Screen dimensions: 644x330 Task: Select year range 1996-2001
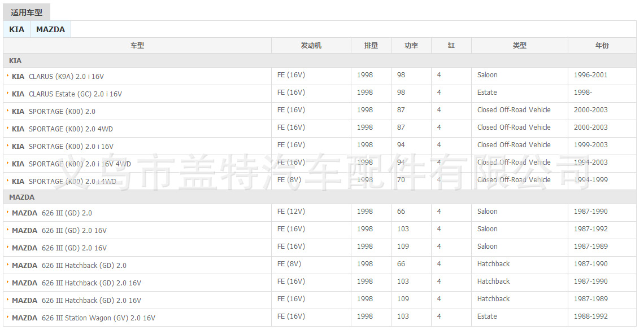click(x=590, y=75)
